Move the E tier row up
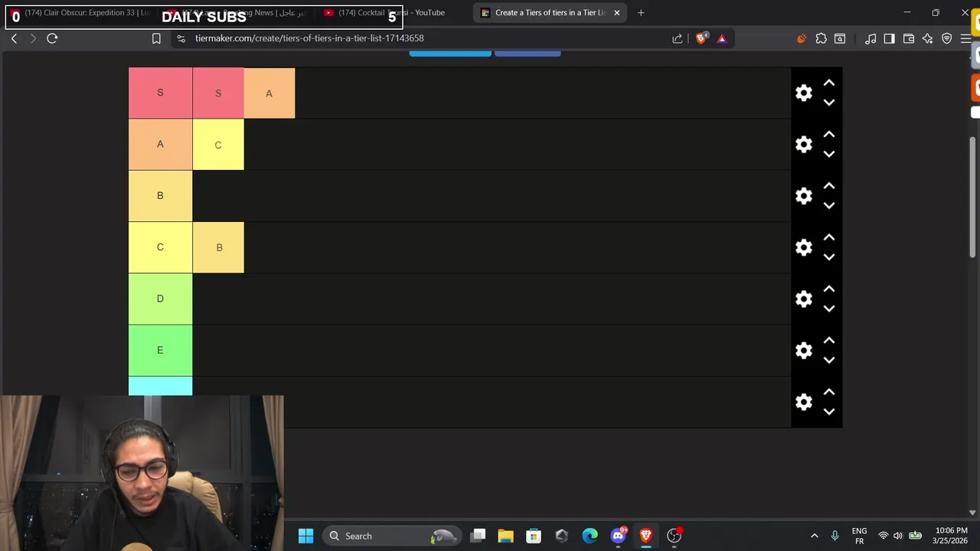This screenshot has height=551, width=980. pos(828,341)
